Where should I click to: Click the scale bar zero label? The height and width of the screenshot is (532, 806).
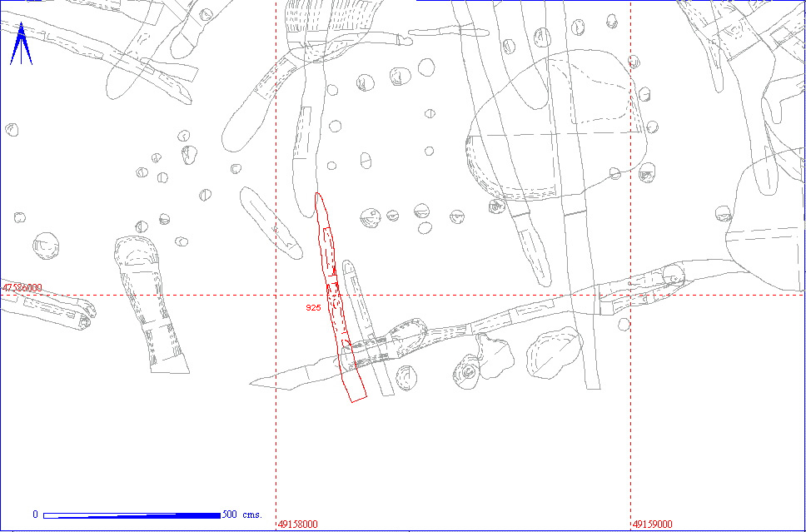36,515
